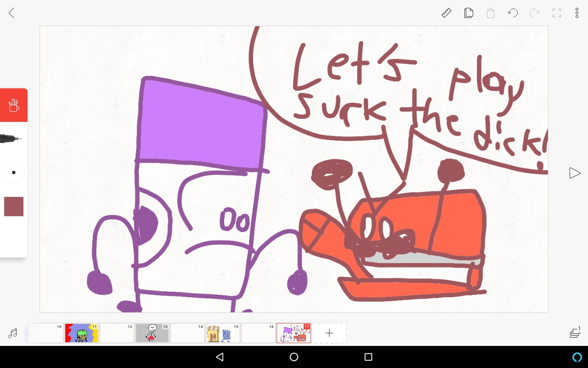The image size is (588, 368).
Task: Paste the copied frame from the clipboard
Action: pyautogui.click(x=491, y=13)
